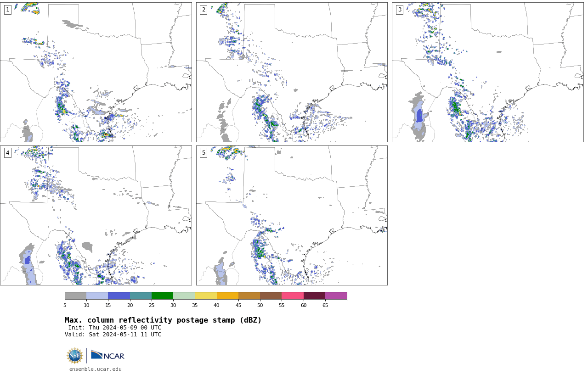The width and height of the screenshot is (588, 374).
Task: Click the ensemble.ucar.edu text
Action: coord(96,369)
